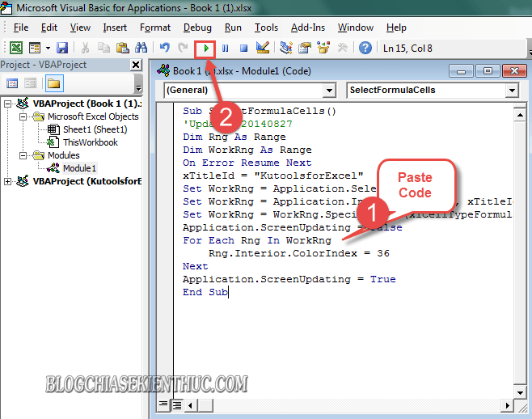Open the Run menu

[x=233, y=28]
